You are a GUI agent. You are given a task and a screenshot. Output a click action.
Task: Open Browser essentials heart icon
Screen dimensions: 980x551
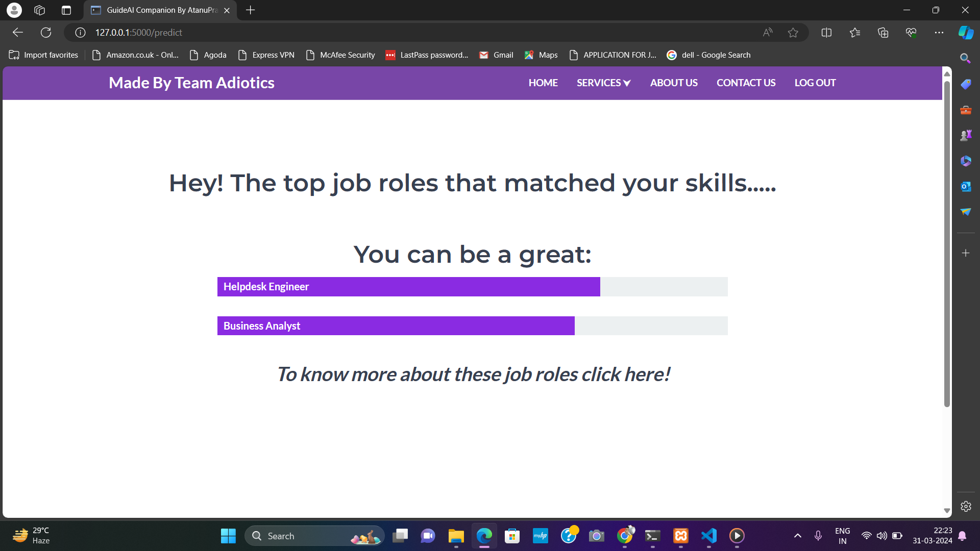coord(911,33)
